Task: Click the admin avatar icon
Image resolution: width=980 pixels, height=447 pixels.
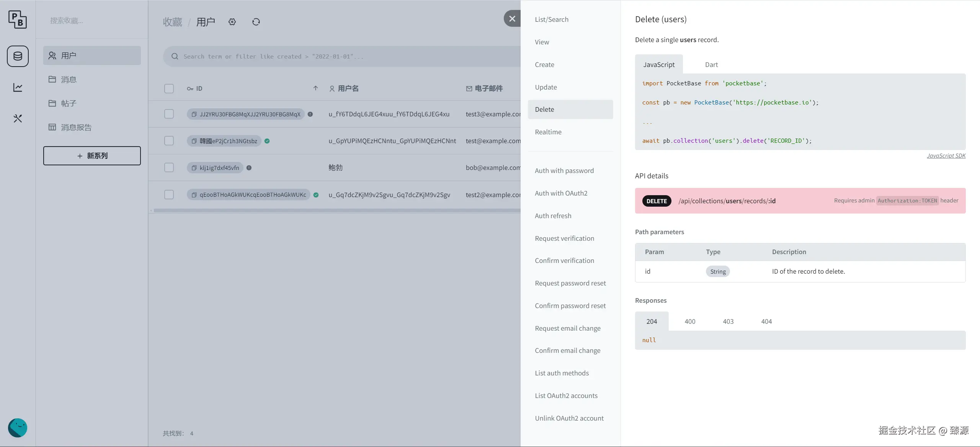Action: pos(18,428)
